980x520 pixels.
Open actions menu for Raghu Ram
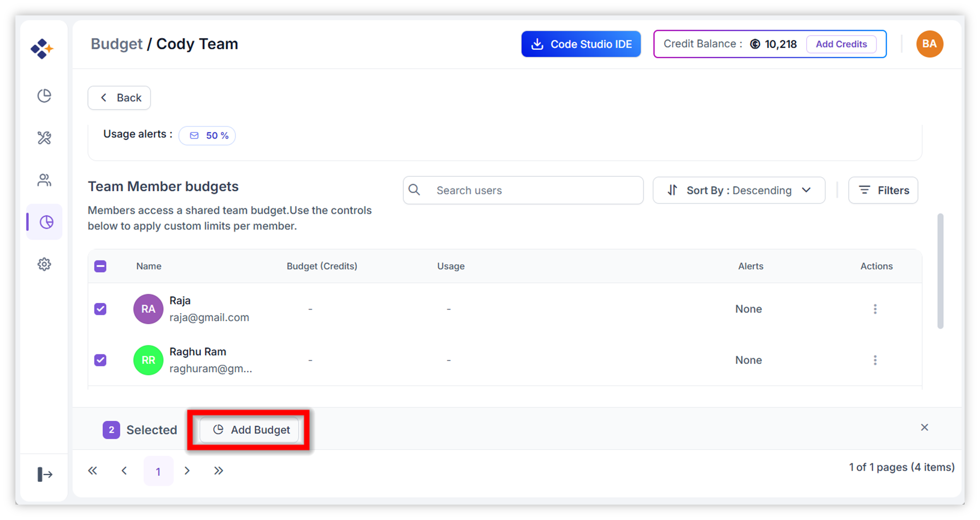(875, 360)
